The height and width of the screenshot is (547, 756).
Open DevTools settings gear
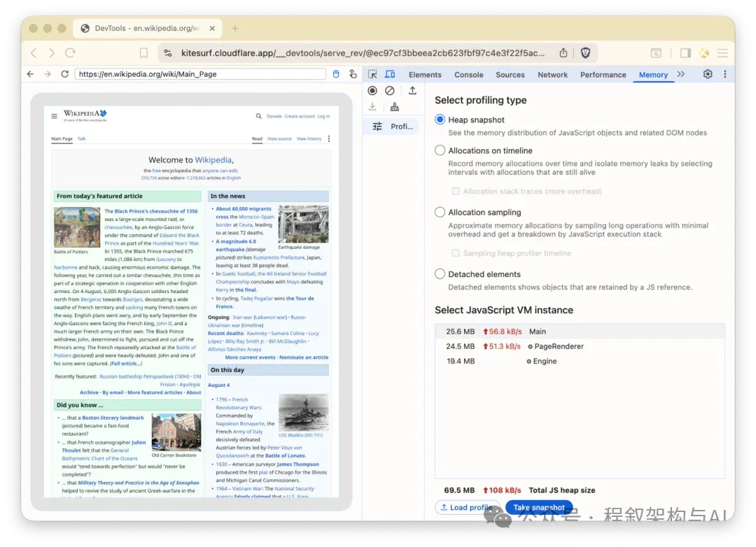point(707,74)
